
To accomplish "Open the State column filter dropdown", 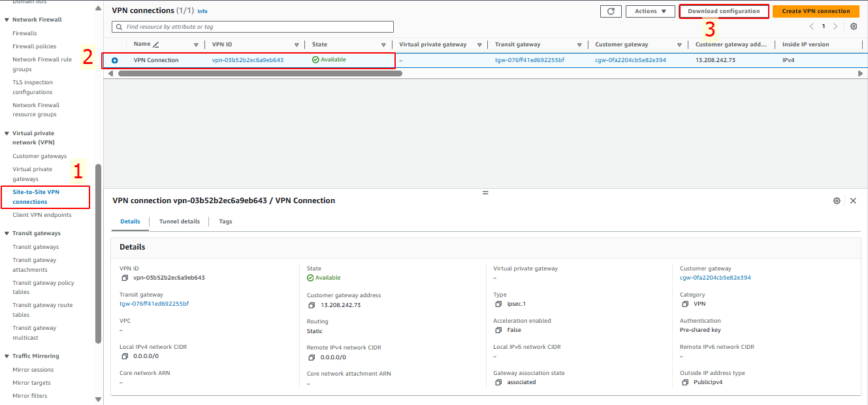I will (x=383, y=44).
